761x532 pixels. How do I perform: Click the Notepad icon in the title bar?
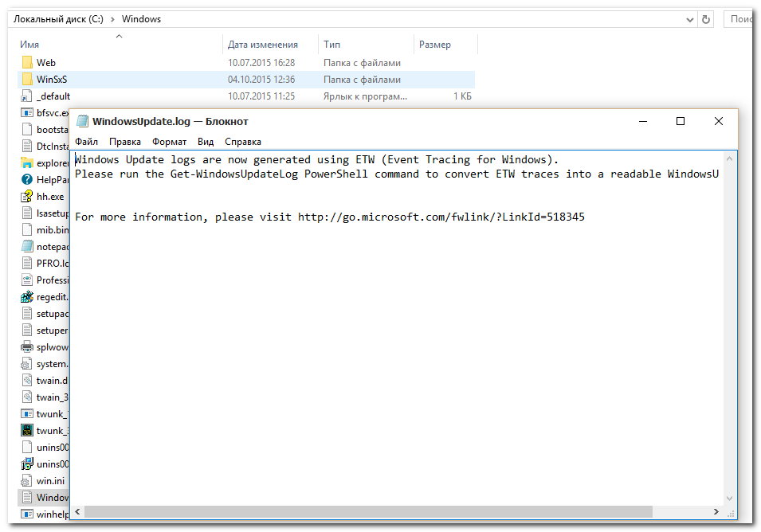(x=83, y=121)
